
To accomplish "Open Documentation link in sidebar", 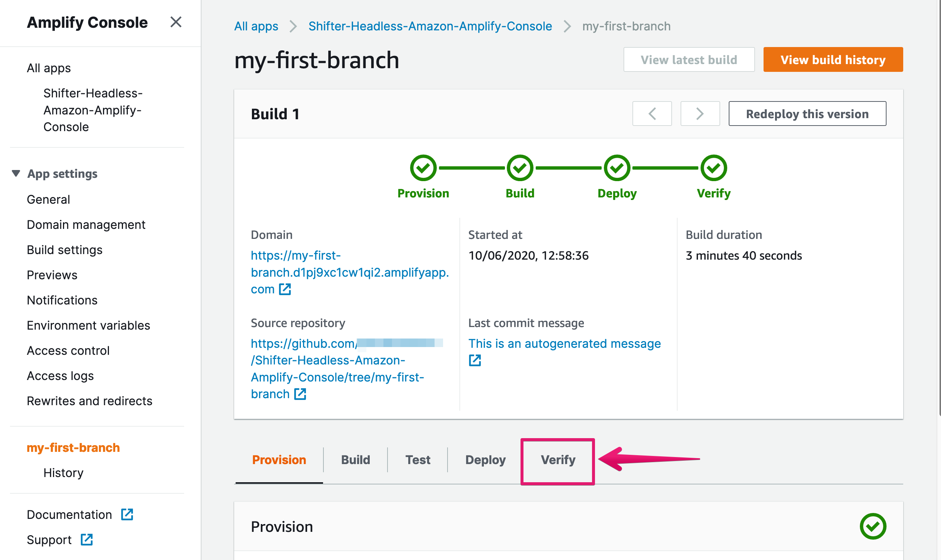I will tap(69, 515).
